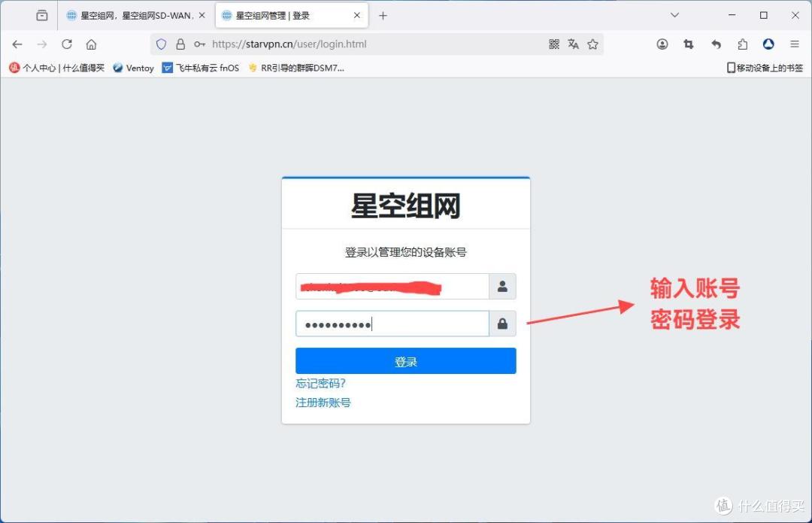Viewport: 812px width, 523px height.
Task: Open 移动设备上的书签 folder
Action: (765, 68)
